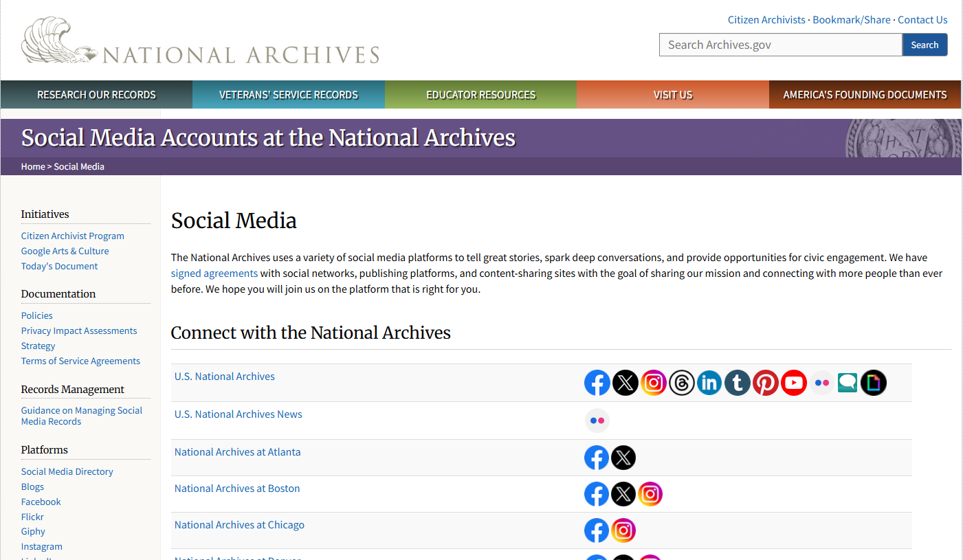Viewport: 963px width, 560px height.
Task: Open the Research Our Records menu
Action: click(x=96, y=95)
